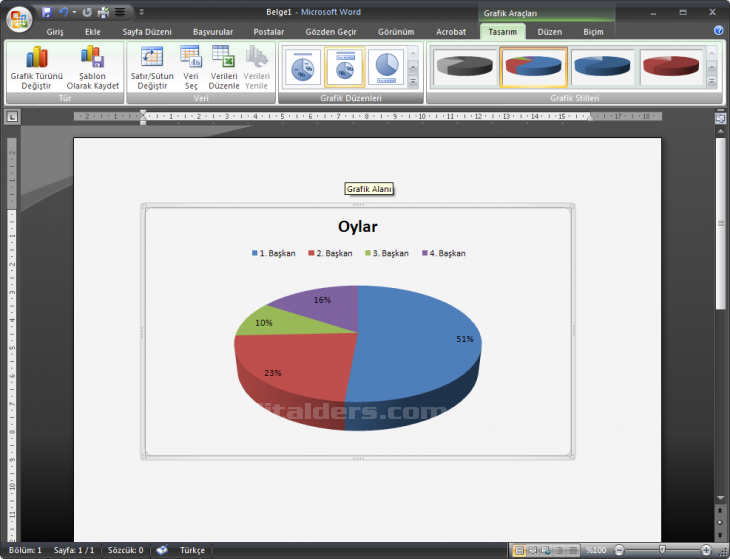Select the Tasarım chart tools tab
730x559 pixels.
502,32
